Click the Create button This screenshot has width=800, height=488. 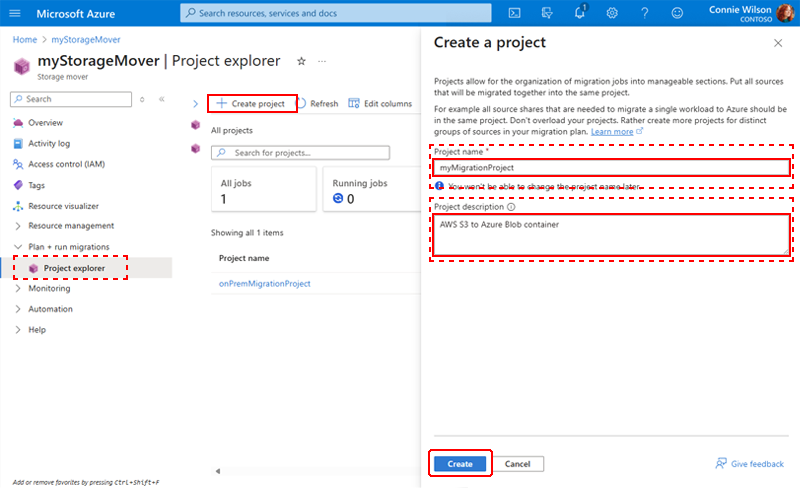[x=460, y=463]
